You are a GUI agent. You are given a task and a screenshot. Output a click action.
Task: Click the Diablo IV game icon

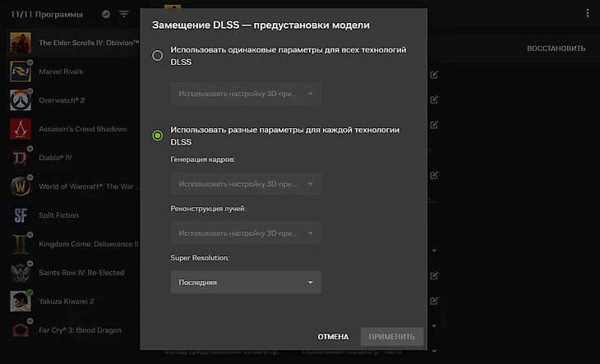(21, 158)
